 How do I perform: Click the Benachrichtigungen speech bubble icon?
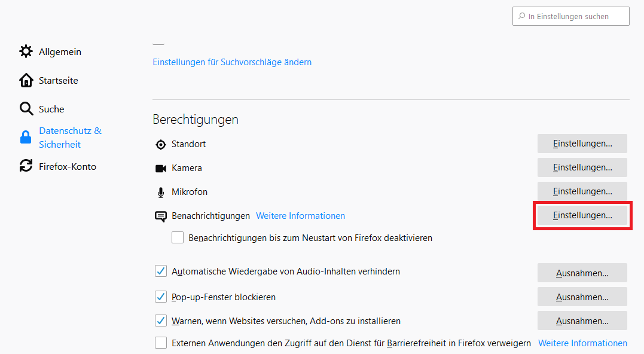(160, 216)
